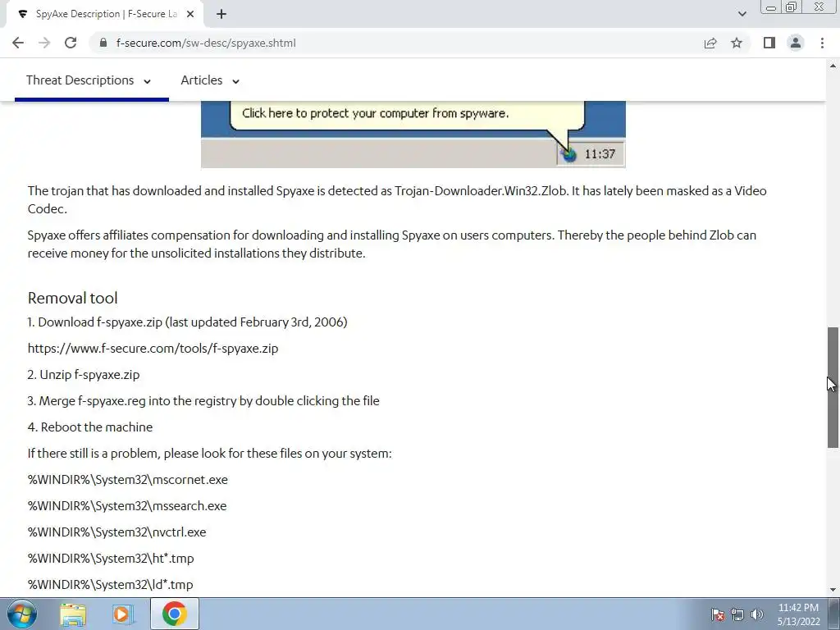Click the lock site-info icon
Image resolution: width=840 pixels, height=630 pixels.
pos(103,43)
